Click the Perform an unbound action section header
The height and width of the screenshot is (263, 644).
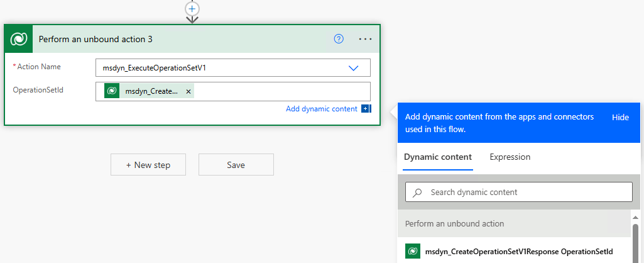coord(514,223)
